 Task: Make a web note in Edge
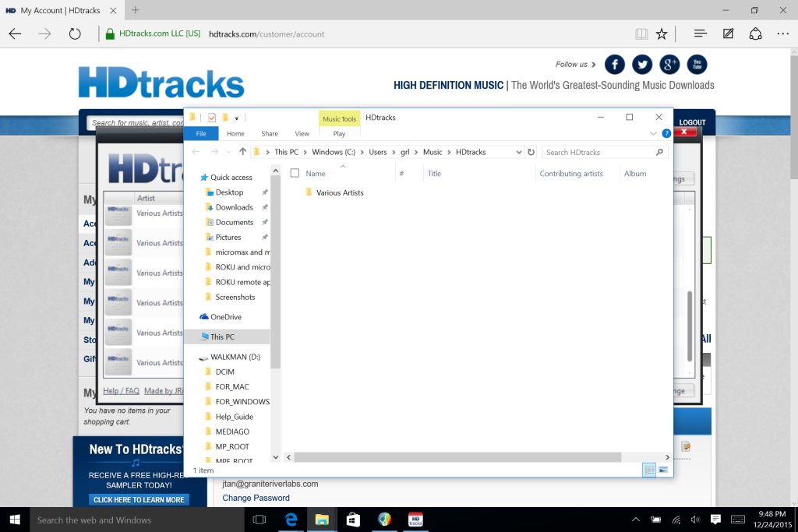click(x=729, y=33)
